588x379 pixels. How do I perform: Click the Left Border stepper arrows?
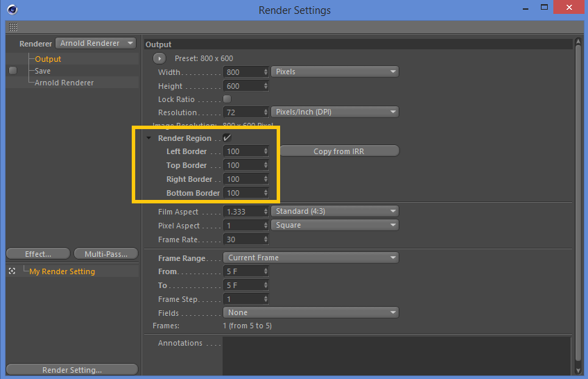point(266,151)
